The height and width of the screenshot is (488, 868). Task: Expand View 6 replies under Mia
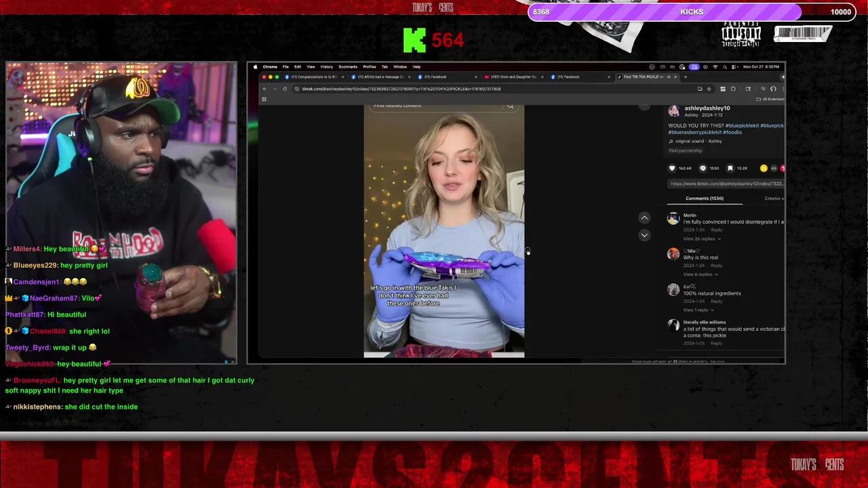pos(700,274)
